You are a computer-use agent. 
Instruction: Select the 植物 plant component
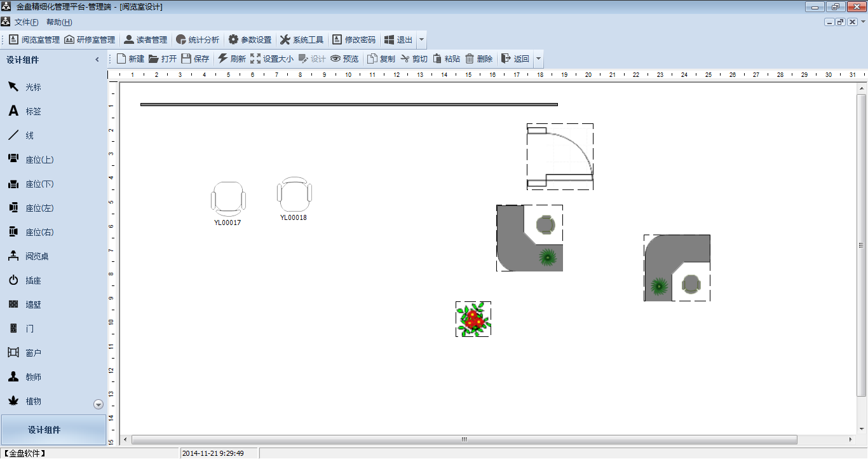click(x=25, y=401)
